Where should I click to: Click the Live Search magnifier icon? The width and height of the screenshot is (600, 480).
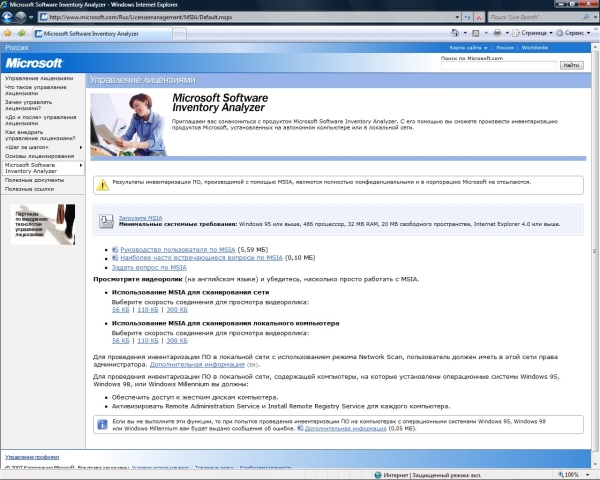pyautogui.click(x=586, y=17)
